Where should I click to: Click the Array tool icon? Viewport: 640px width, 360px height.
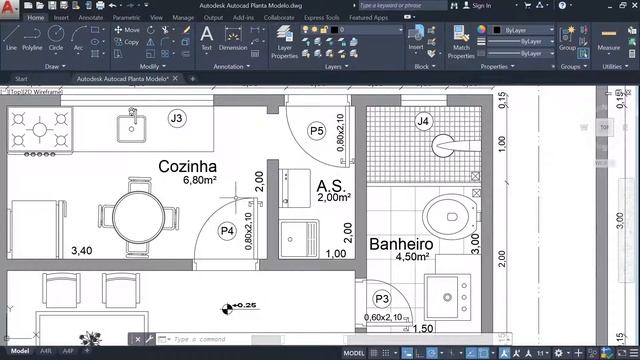165,53
